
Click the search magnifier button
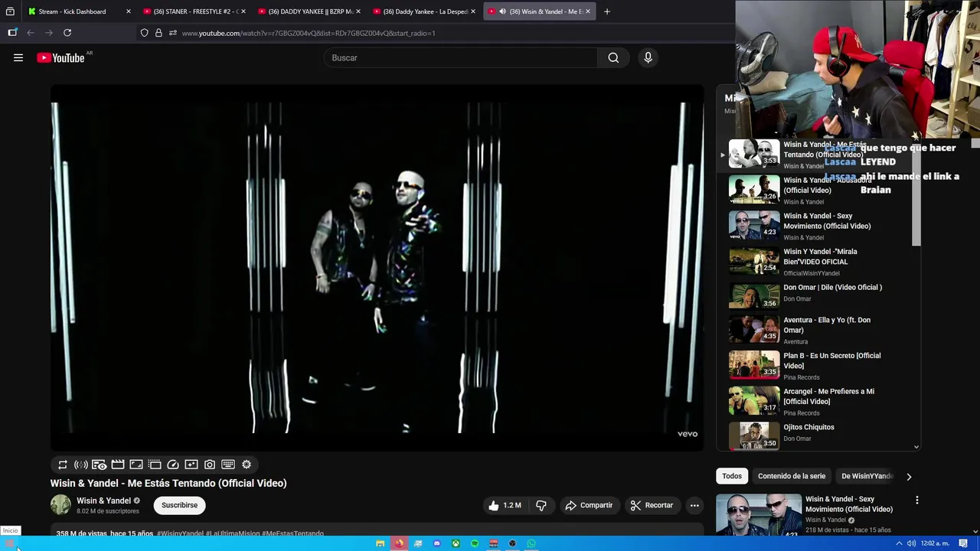613,57
